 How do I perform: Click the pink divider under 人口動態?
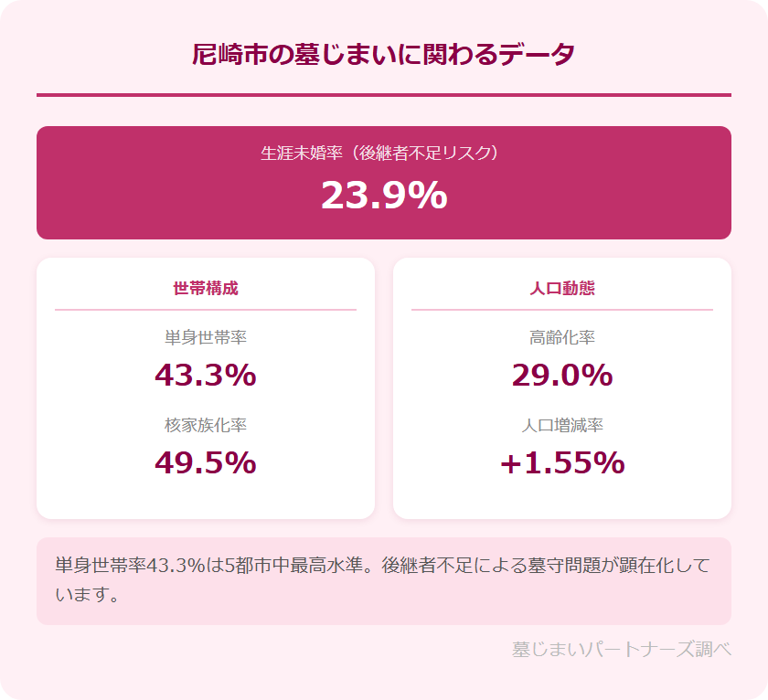[562, 310]
